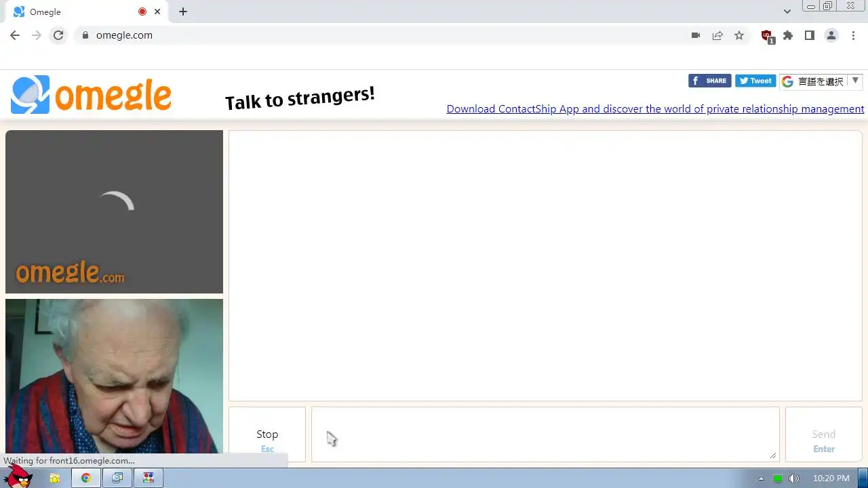
Task: Open the Chrome three-dot menu
Action: (x=854, y=35)
